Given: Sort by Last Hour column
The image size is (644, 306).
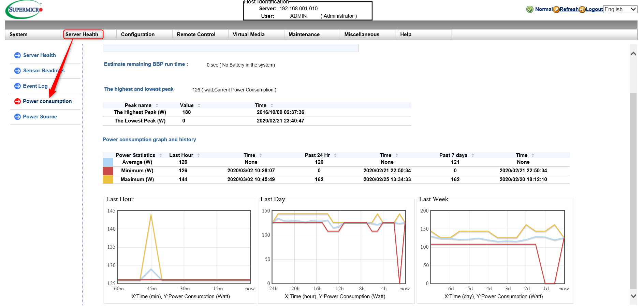Looking at the screenshot, I should tap(199, 155).
